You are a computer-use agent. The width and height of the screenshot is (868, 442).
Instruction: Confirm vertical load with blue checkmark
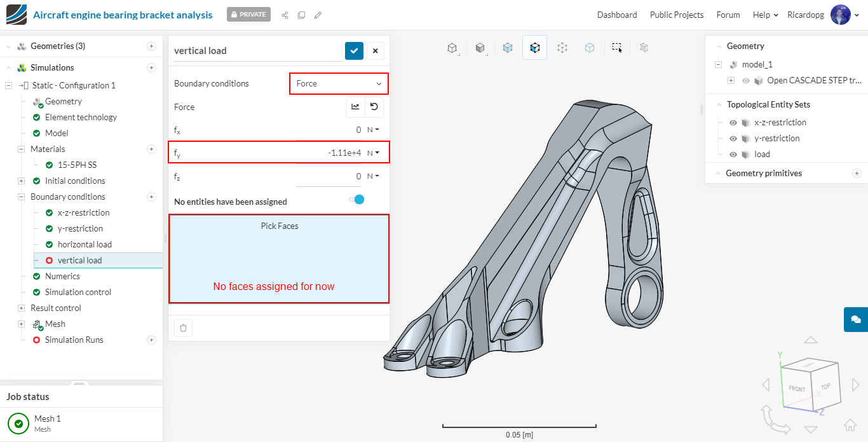pyautogui.click(x=354, y=51)
